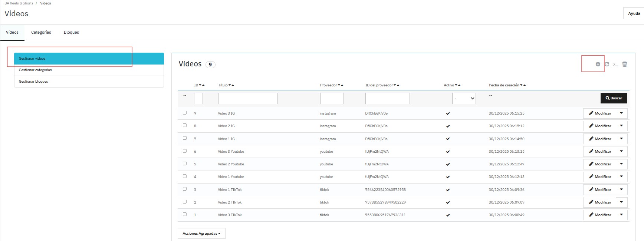
Task: Tick the checkbox for Video 1 Youtube
Action: [x=185, y=176]
